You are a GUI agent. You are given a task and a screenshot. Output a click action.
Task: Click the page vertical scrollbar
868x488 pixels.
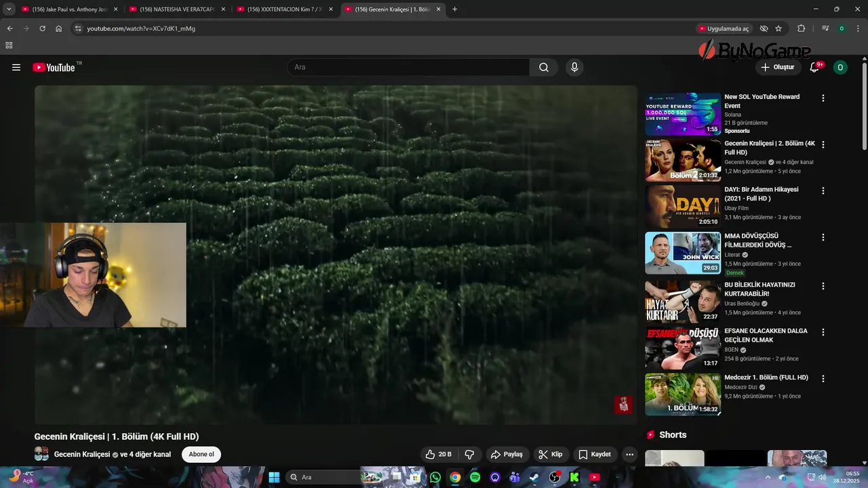(865, 105)
